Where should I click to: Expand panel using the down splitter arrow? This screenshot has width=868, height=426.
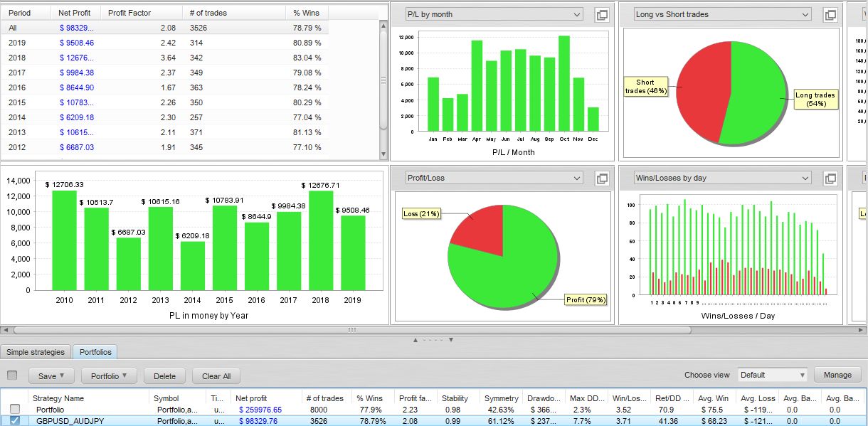[451, 340]
